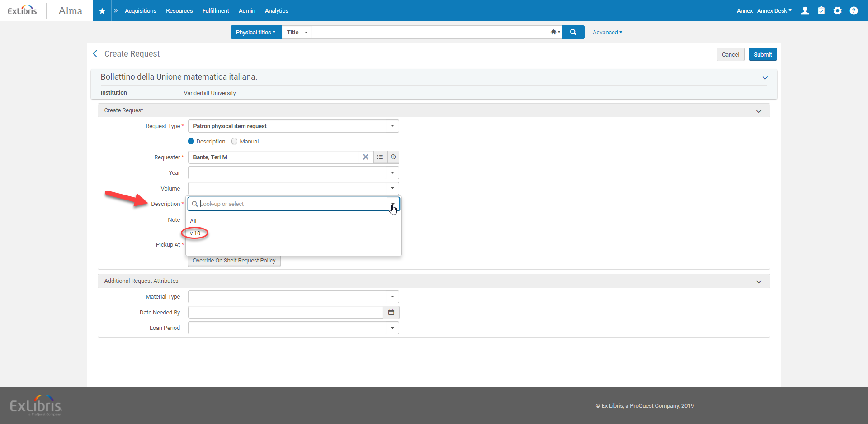Open the Advanced search dropdown

(x=607, y=32)
